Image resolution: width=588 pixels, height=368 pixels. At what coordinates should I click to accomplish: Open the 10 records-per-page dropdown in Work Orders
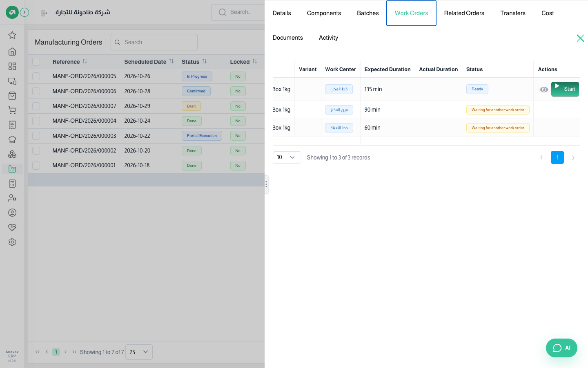tap(287, 157)
